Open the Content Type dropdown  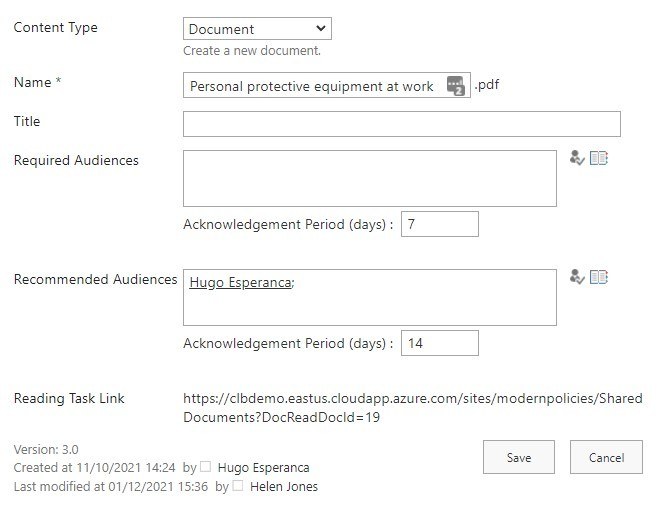(257, 29)
